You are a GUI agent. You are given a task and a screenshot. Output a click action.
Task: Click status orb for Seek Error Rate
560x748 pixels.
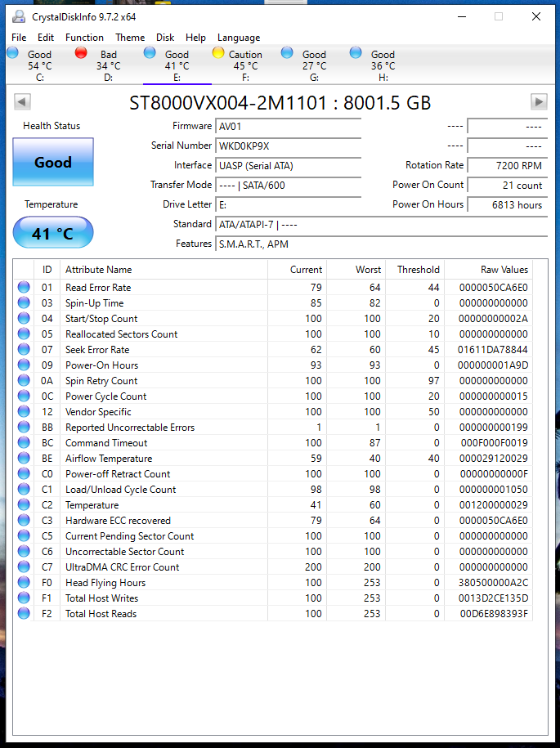(x=24, y=349)
